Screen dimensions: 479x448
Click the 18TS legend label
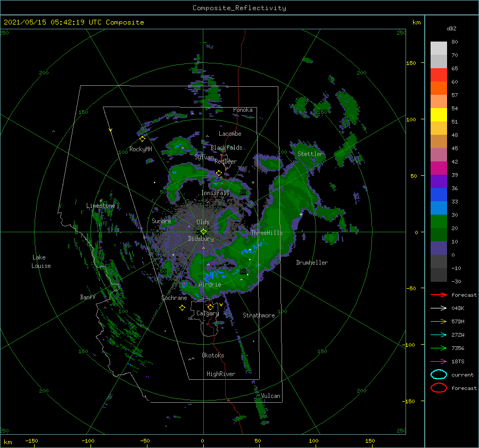(458, 362)
